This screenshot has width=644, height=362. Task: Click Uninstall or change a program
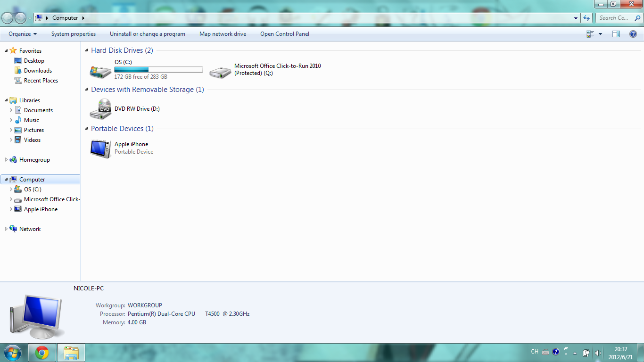click(x=148, y=34)
